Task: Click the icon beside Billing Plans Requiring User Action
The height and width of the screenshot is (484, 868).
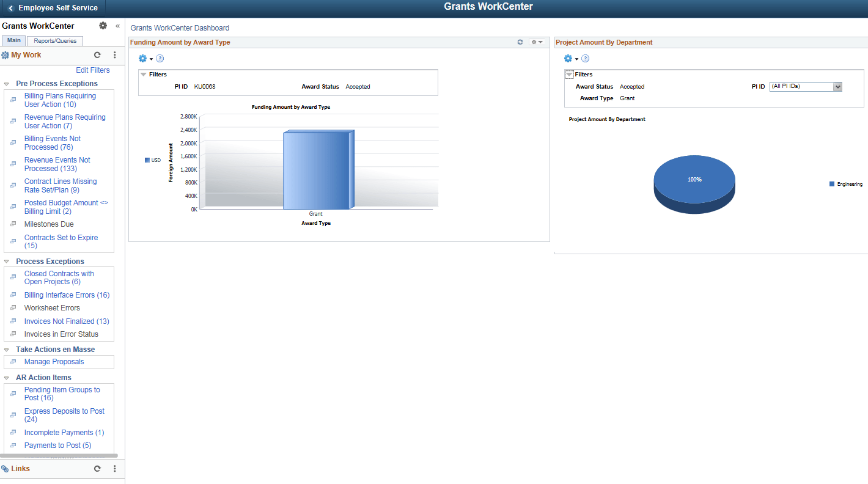Action: 13,100
